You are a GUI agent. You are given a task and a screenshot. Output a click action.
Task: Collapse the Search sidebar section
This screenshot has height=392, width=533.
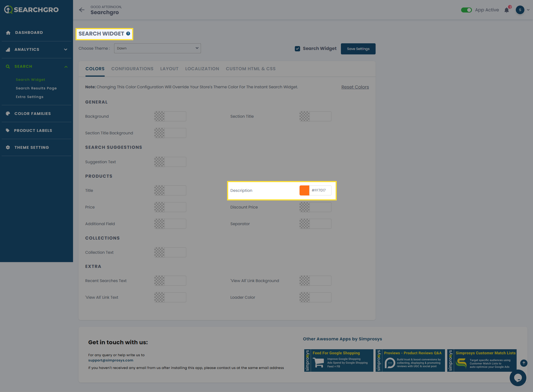tap(66, 67)
